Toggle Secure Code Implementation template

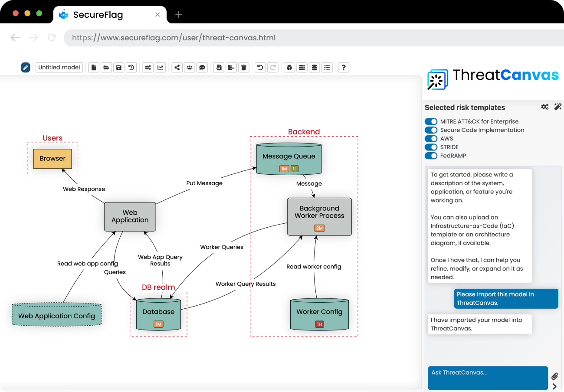point(431,130)
